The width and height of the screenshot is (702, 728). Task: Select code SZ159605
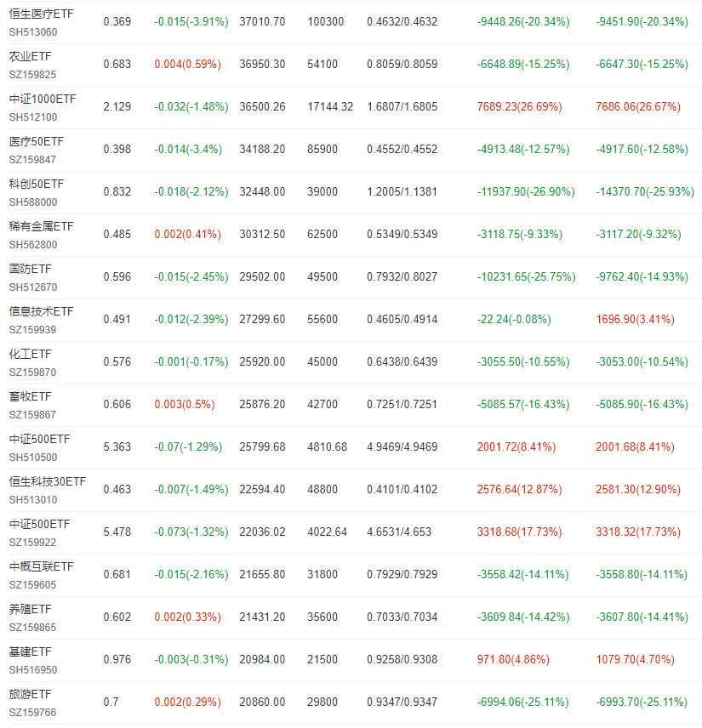coord(32,585)
